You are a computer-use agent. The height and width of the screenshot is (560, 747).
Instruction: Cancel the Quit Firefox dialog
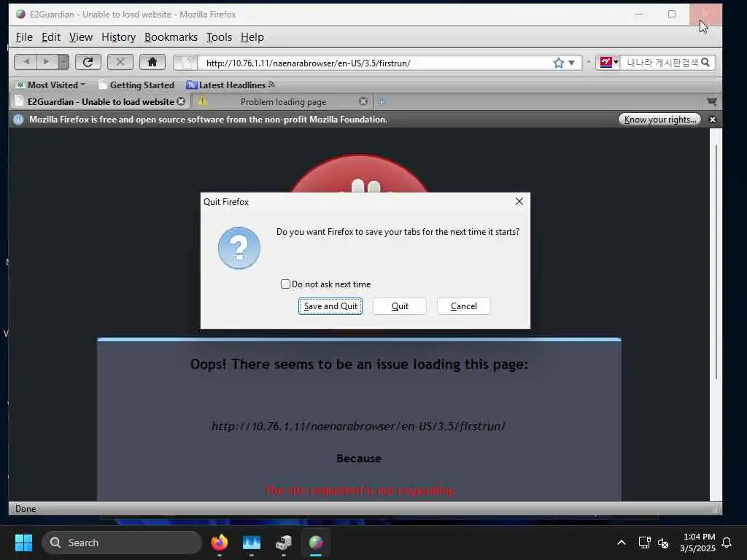(x=463, y=306)
